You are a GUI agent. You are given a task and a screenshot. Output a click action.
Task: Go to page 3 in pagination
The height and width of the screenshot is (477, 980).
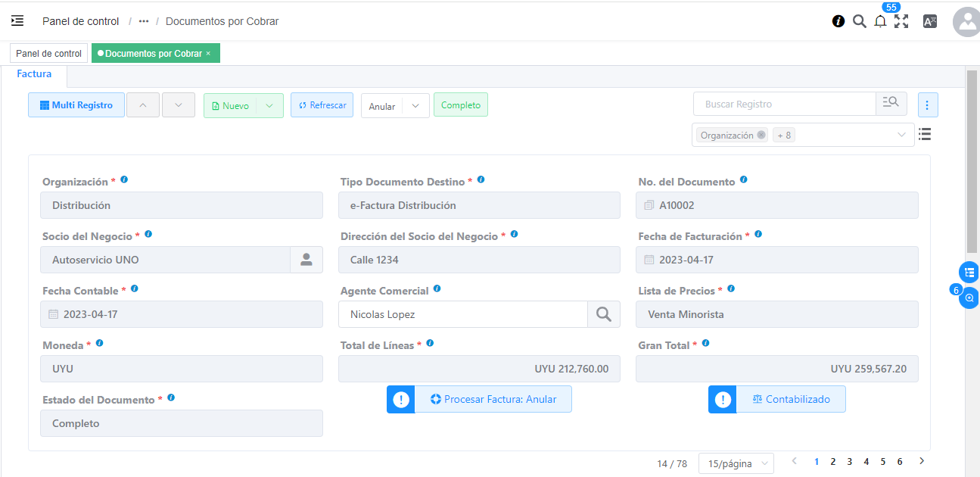click(849, 461)
